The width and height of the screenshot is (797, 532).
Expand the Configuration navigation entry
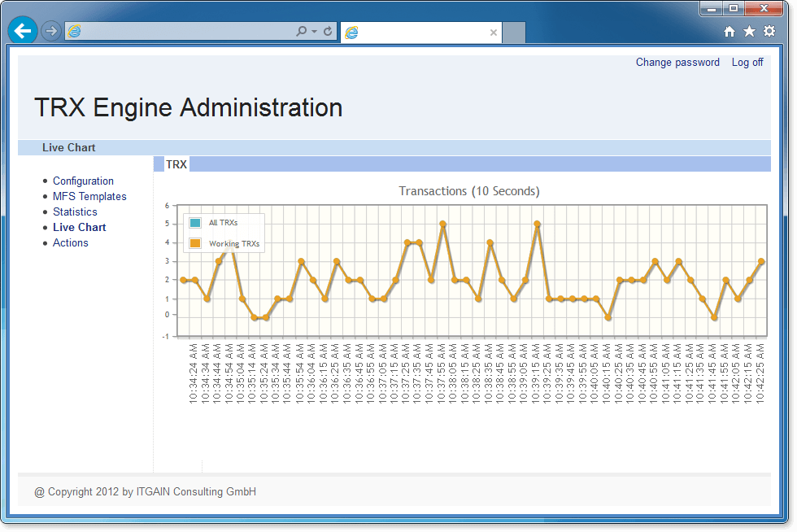[x=83, y=181]
